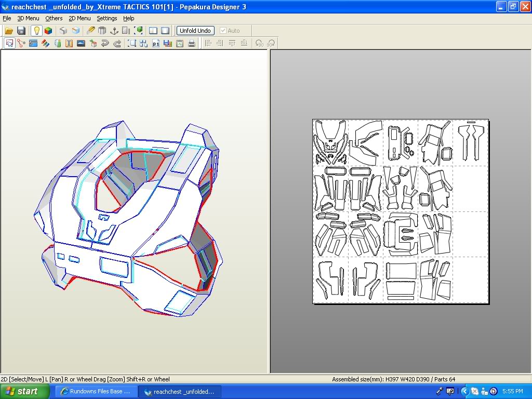Viewport: 532px width, 399px height.
Task: Fit the 3D view with green cube icon
Action: [138, 31]
